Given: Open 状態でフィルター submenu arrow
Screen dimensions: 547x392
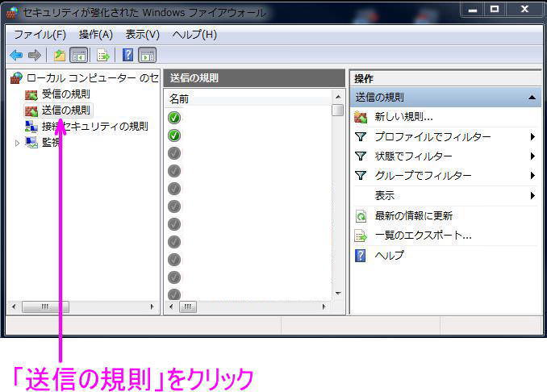Looking at the screenshot, I should (x=532, y=156).
